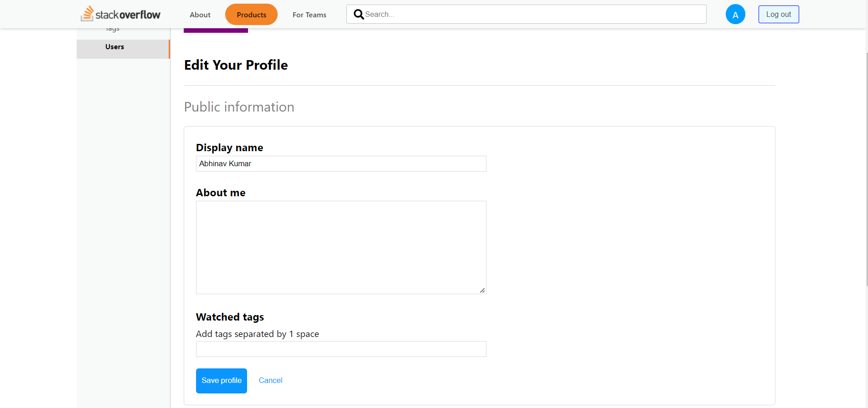Click the Cancel link
This screenshot has width=868, height=408.
(271, 381)
